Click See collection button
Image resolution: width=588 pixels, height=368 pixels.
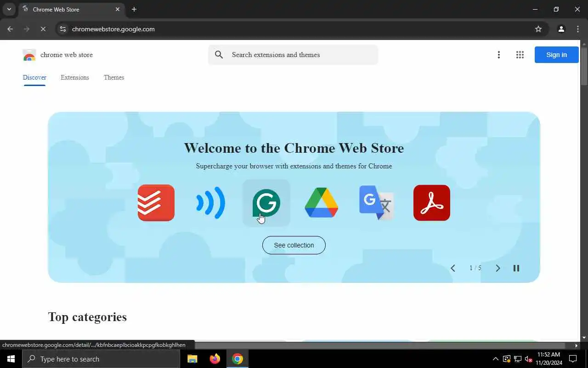[x=294, y=245]
